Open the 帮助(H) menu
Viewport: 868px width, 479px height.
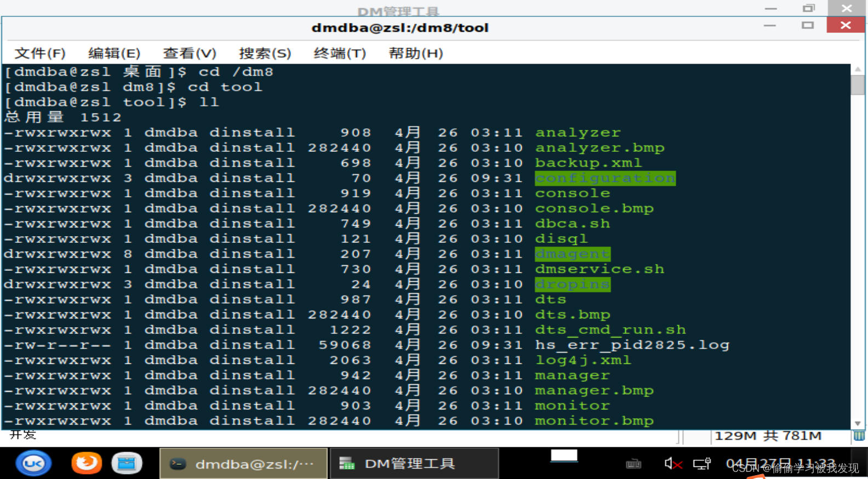coord(416,53)
